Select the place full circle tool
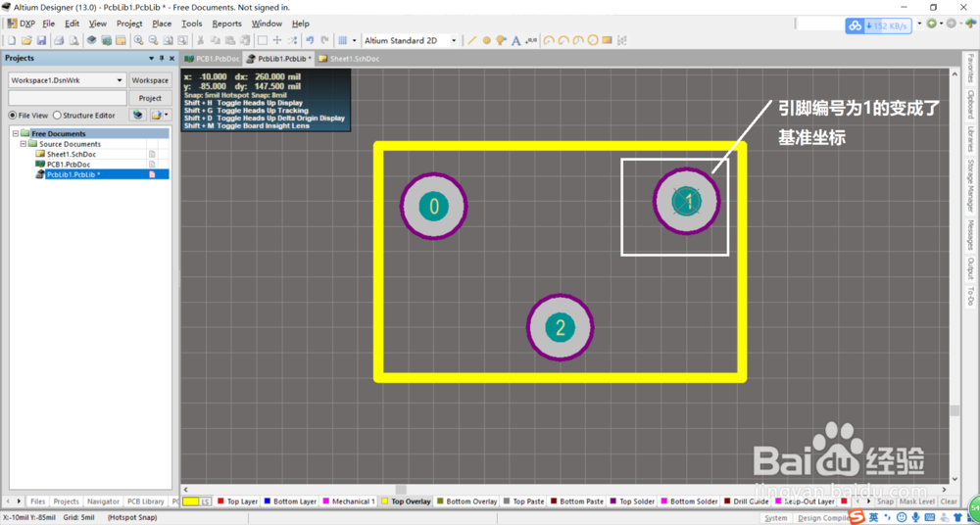 point(593,40)
